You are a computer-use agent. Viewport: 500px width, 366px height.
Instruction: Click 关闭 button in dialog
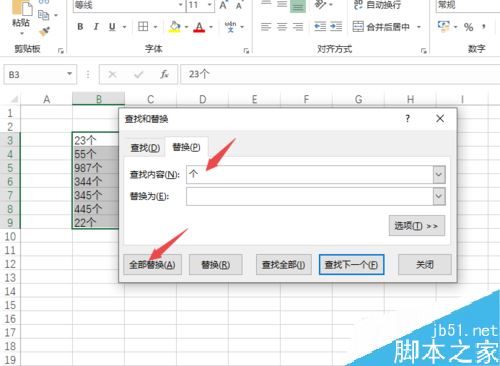(425, 265)
